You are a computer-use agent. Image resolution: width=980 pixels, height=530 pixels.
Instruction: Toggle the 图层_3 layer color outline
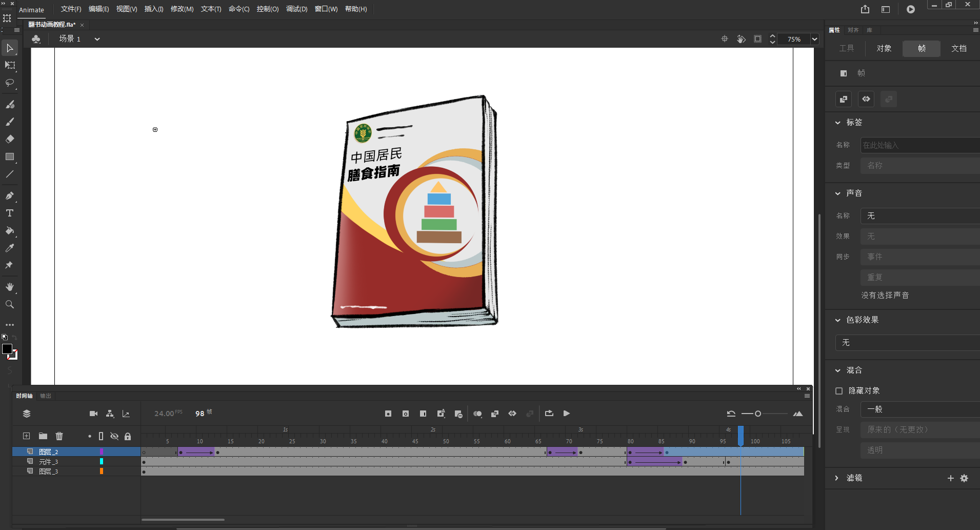pyautogui.click(x=102, y=471)
